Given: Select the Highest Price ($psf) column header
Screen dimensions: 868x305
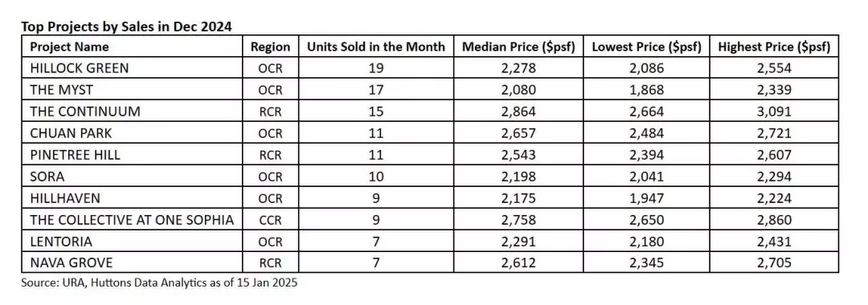Looking at the screenshot, I should click(774, 47).
